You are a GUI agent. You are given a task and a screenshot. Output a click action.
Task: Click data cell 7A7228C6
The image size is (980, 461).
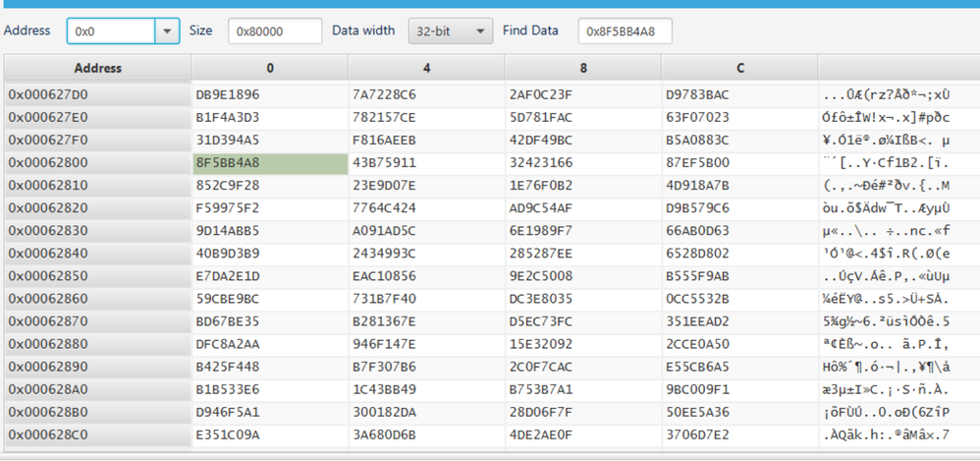click(427, 95)
